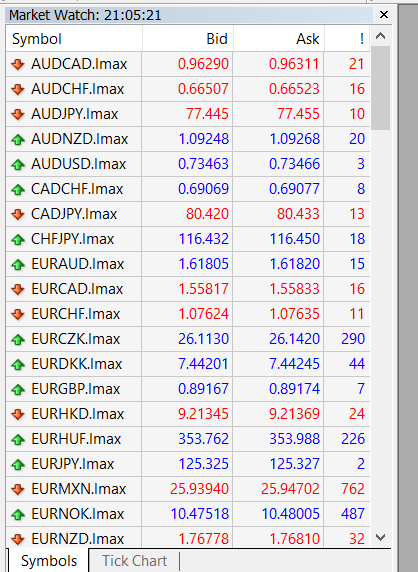This screenshot has height=572, width=418.
Task: Click the EURNOK spread value 487
Action: click(353, 514)
